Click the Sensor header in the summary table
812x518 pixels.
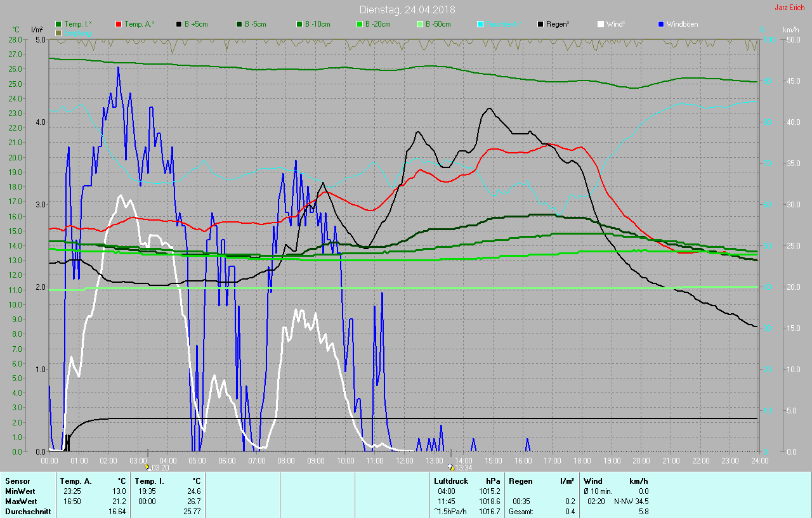pos(17,481)
